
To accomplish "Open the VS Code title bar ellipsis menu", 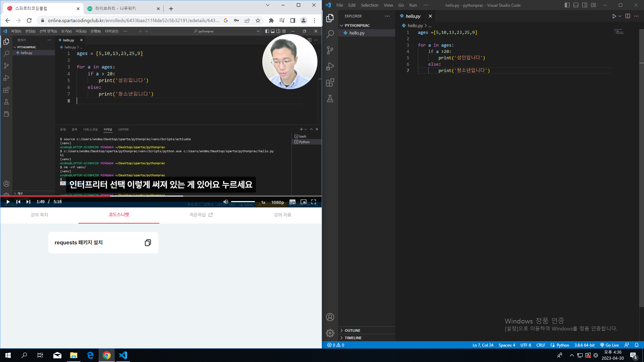I will [426, 5].
